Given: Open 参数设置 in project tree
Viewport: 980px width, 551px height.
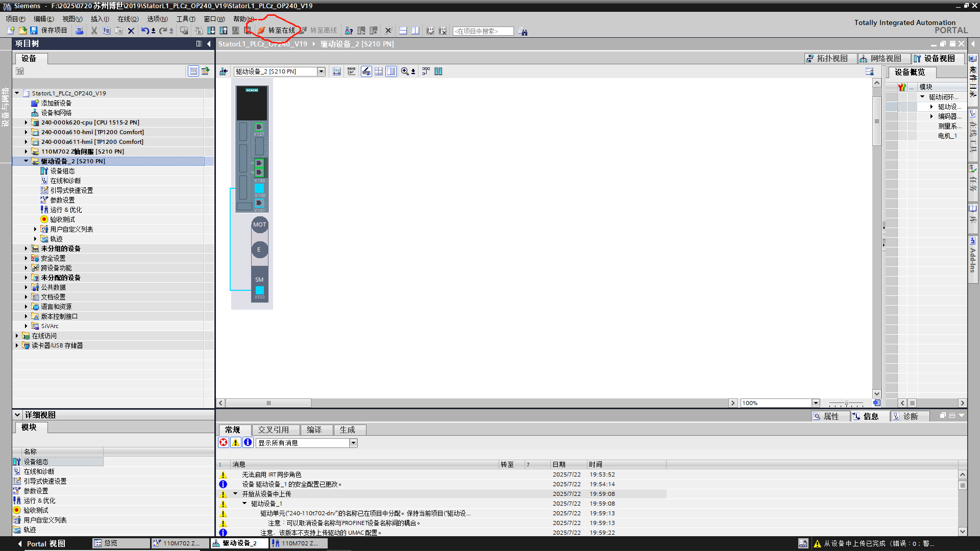Looking at the screenshot, I should [62, 200].
